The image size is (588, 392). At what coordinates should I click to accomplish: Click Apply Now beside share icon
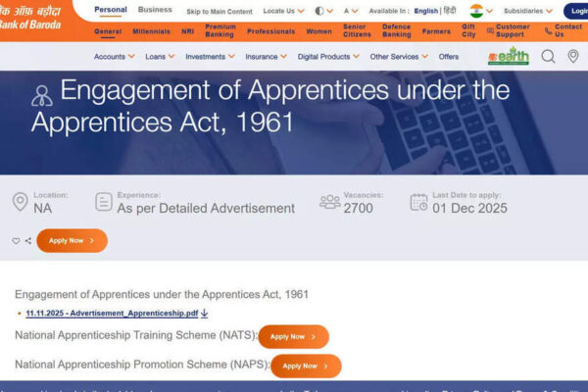click(72, 240)
